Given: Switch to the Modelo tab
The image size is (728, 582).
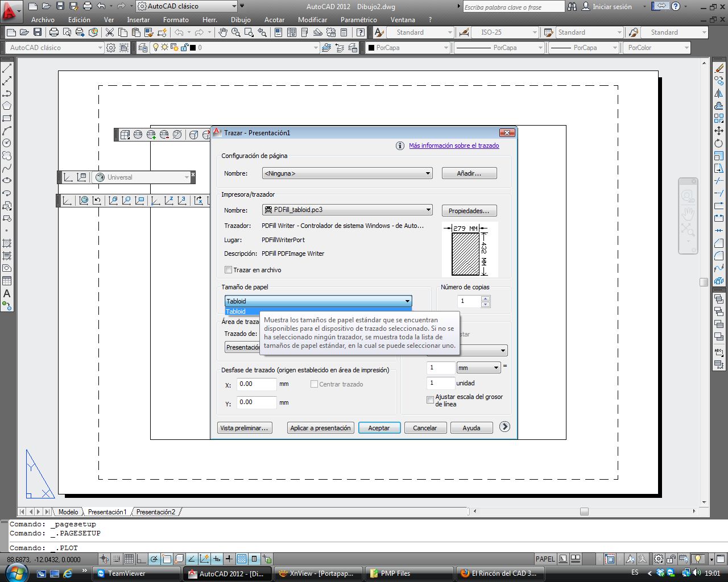Looking at the screenshot, I should pyautogui.click(x=68, y=512).
